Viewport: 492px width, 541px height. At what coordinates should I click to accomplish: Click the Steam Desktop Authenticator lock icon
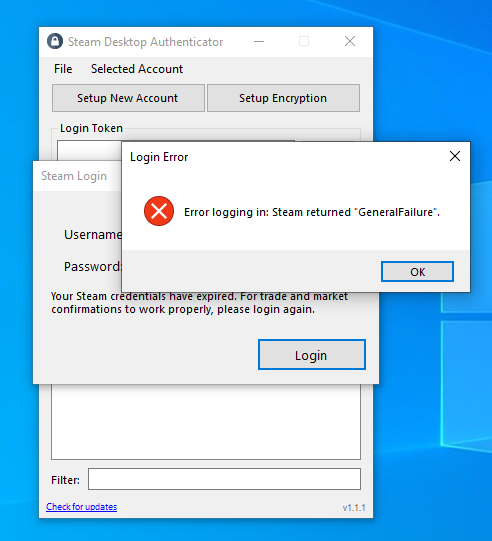coord(55,41)
